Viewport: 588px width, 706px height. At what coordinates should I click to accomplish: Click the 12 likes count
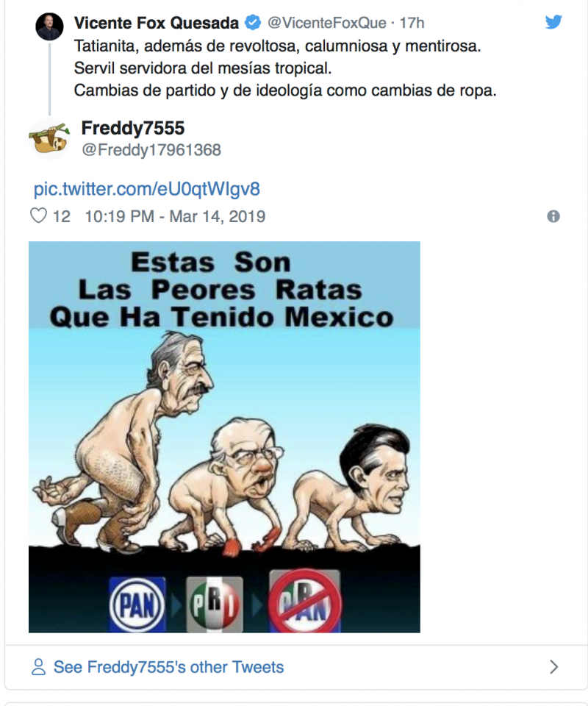click(x=62, y=216)
